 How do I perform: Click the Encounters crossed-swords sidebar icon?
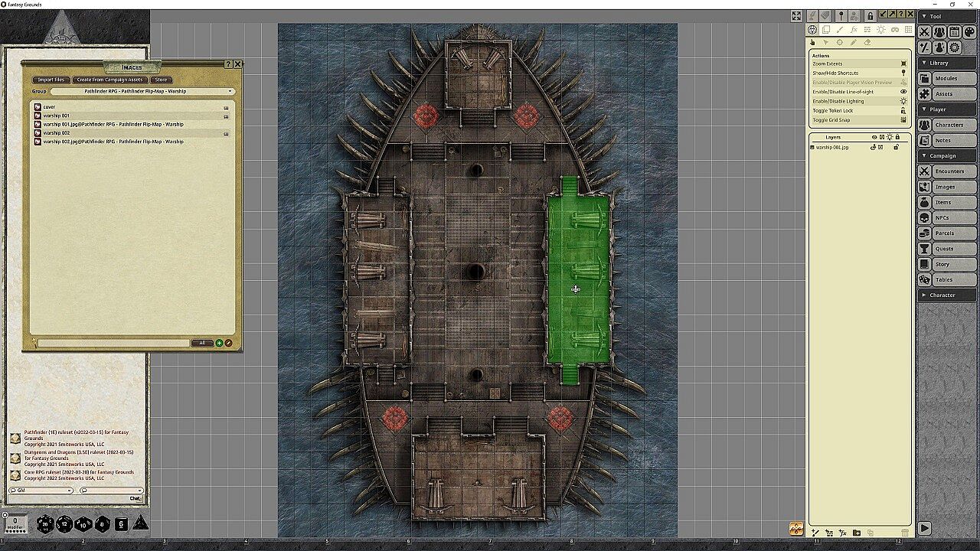pyautogui.click(x=925, y=171)
